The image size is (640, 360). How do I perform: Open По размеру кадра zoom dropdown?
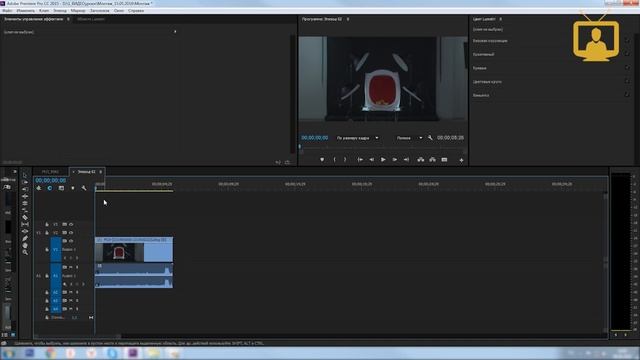point(358,138)
